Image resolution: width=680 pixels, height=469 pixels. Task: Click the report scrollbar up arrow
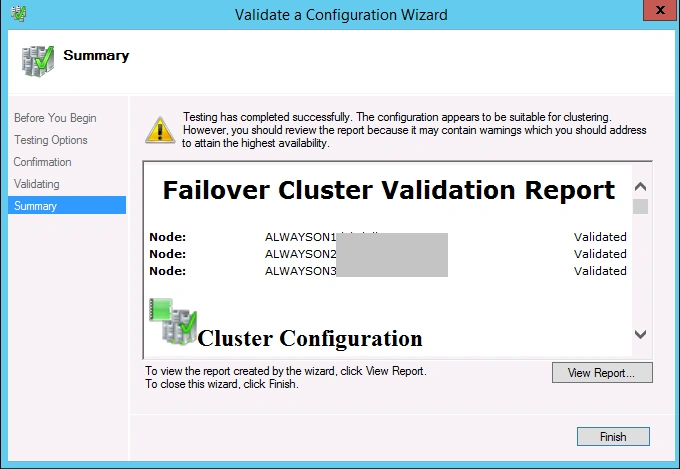pyautogui.click(x=641, y=187)
